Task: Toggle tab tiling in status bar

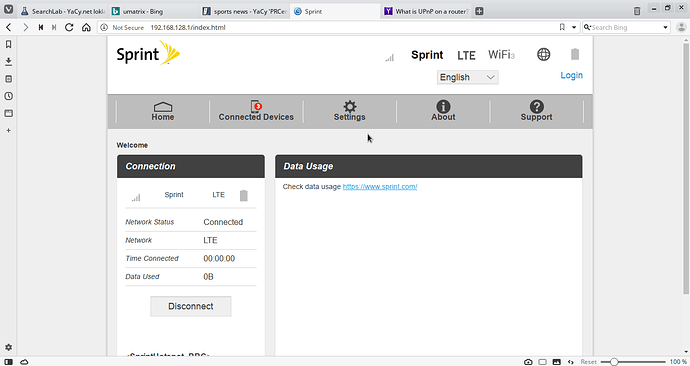Action: (x=543, y=362)
